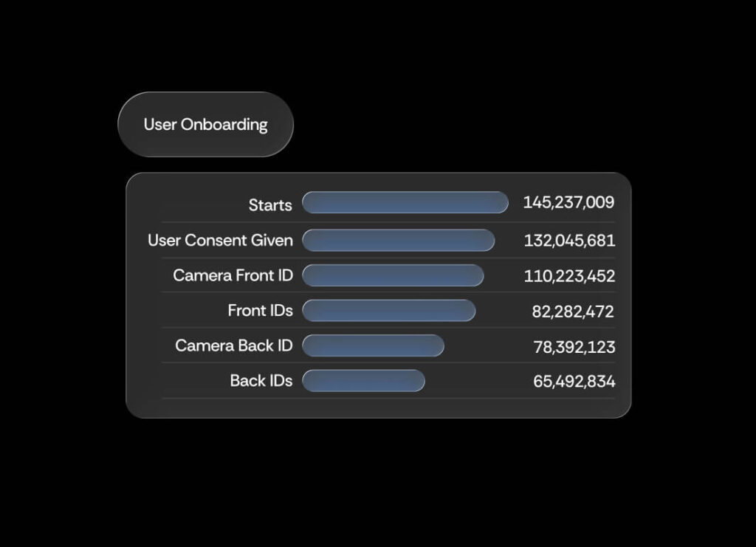Select the 132,045,681 consent count
This screenshot has width=756, height=547.
click(x=569, y=241)
